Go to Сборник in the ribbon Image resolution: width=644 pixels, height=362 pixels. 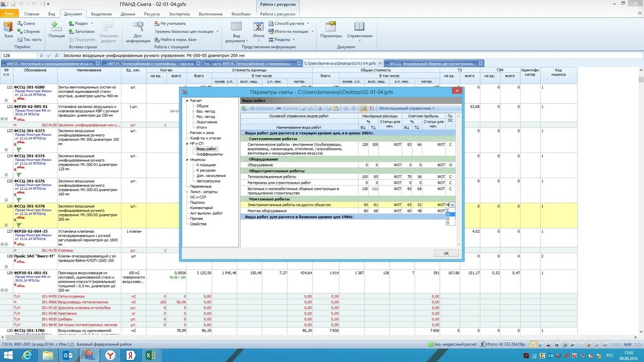pyautogui.click(x=28, y=31)
